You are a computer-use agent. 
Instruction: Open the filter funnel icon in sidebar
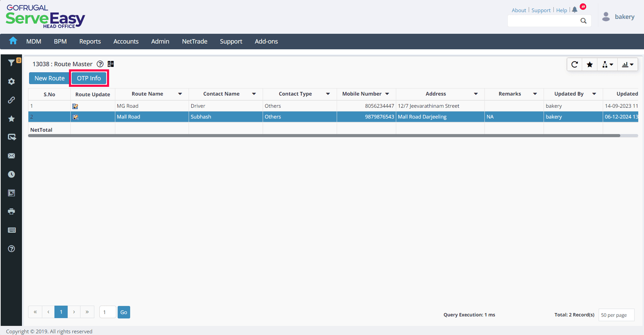[x=11, y=63]
